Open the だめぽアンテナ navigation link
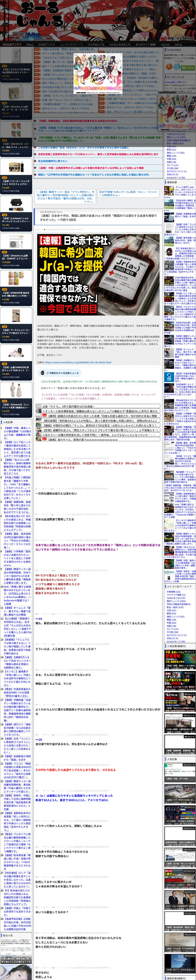The image size is (196, 980). click(46, 45)
